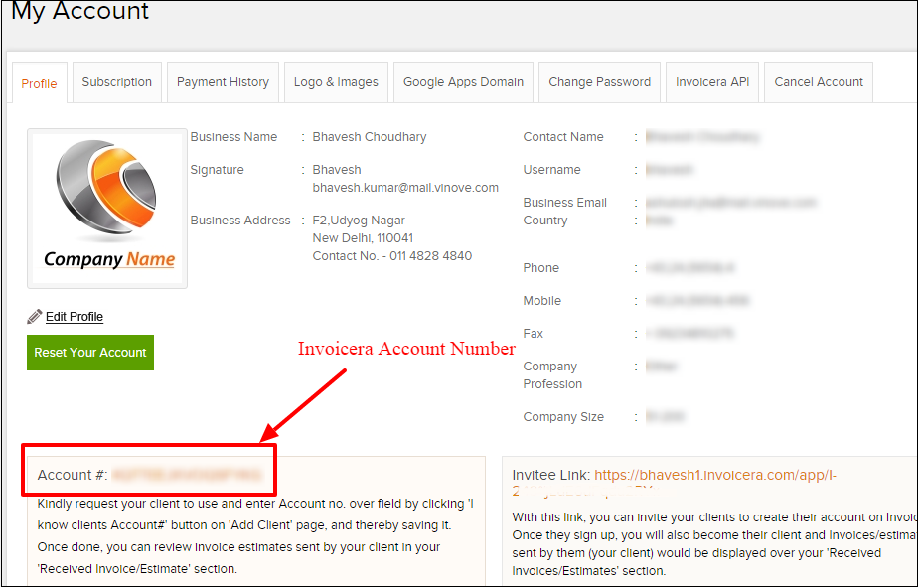
Task: Click the 'Company Profession' label
Action: (x=552, y=375)
